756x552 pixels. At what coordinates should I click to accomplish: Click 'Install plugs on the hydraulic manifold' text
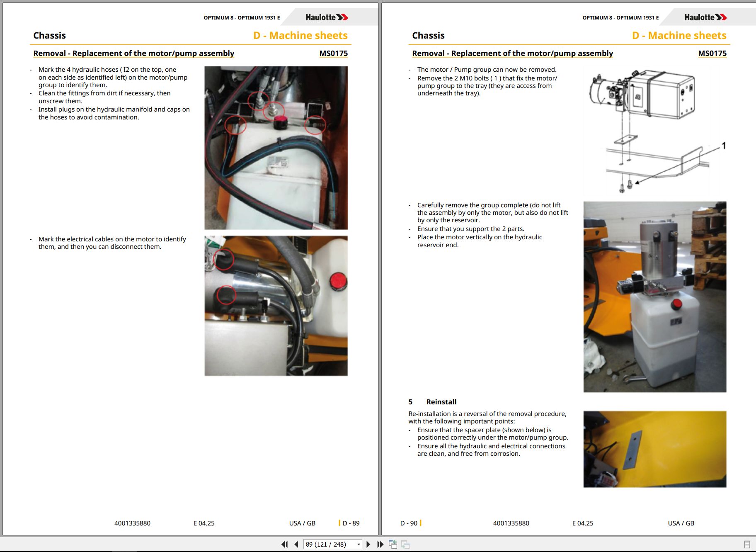coord(114,113)
